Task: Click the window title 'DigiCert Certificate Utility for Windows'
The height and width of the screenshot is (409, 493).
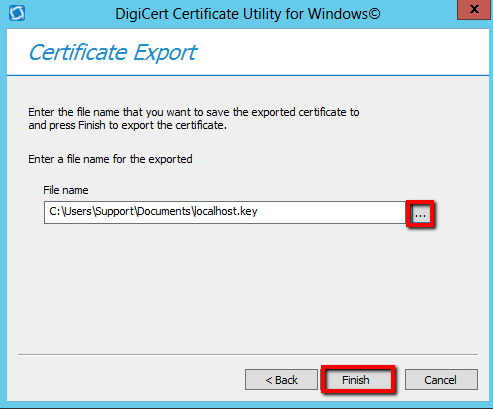Action: 247,14
